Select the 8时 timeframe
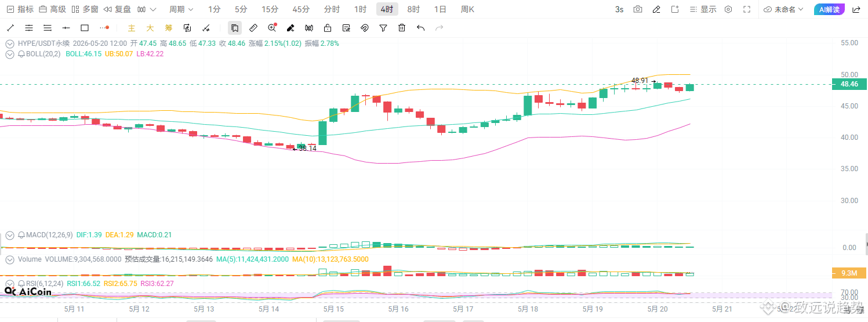Image resolution: width=868 pixels, height=322 pixels. coord(413,9)
